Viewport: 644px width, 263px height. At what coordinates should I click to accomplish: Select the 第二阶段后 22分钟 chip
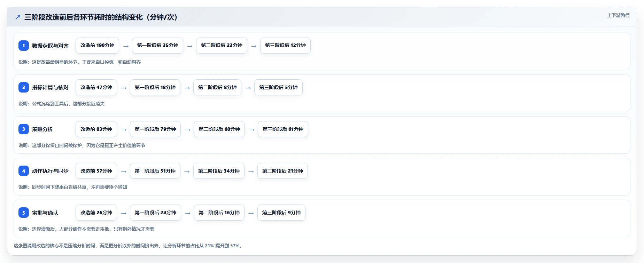coord(222,46)
